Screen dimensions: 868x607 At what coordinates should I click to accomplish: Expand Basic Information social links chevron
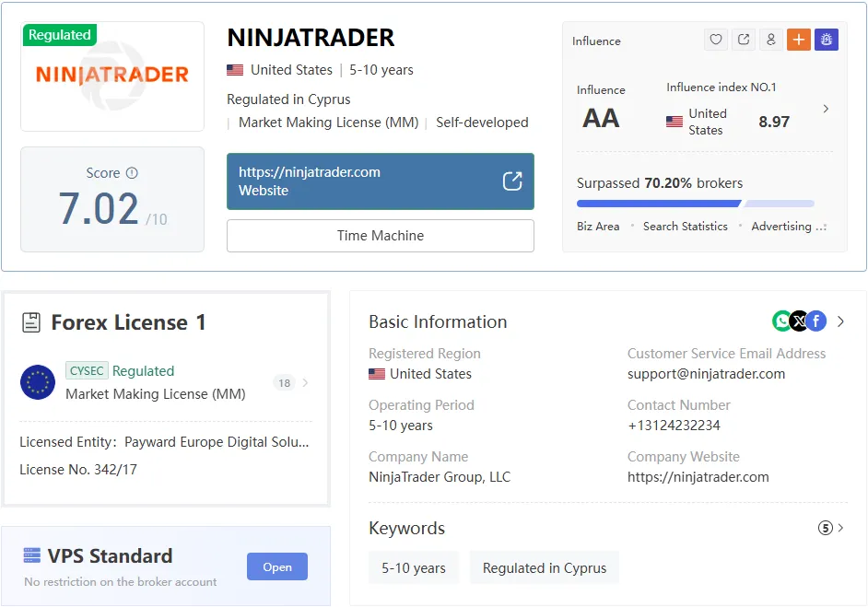pos(840,321)
